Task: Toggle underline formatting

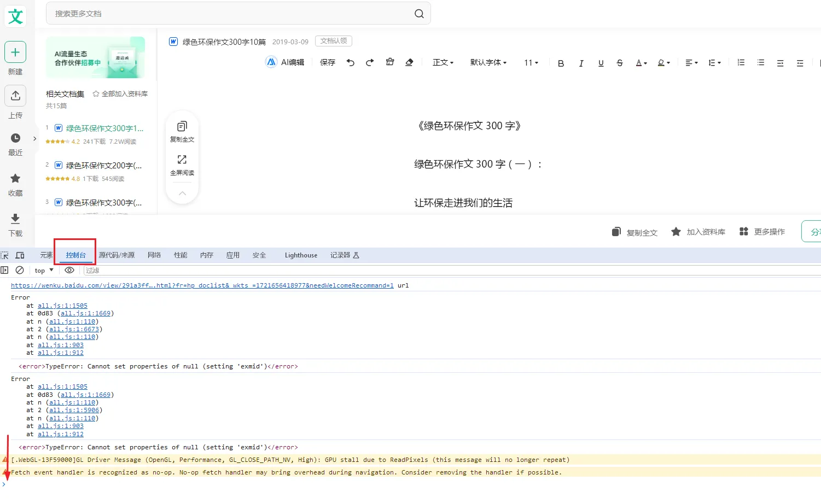Action: coord(601,63)
